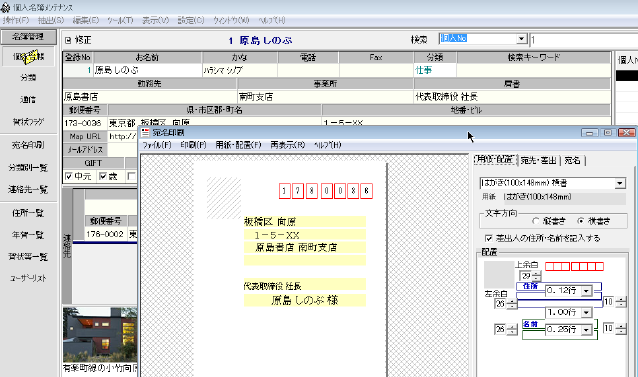This screenshot has height=377, width=638.
Task: Click the 名簿管理 sidebar header button
Action: 28,37
